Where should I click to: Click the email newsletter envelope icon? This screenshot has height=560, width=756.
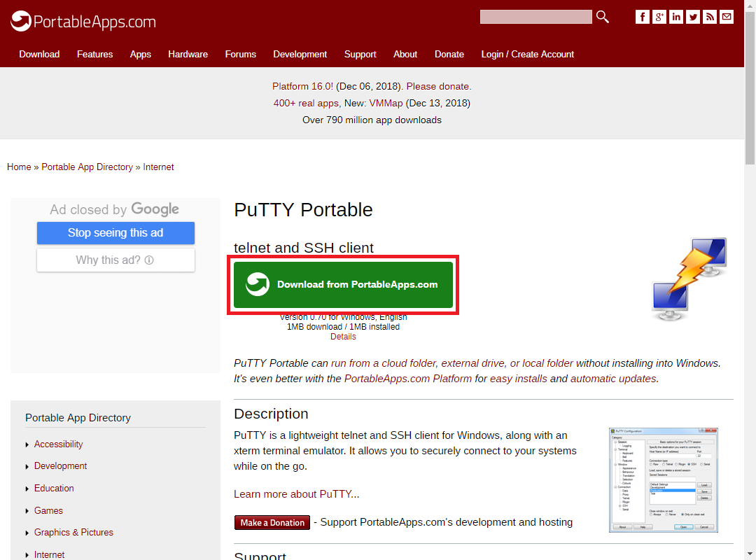point(727,17)
